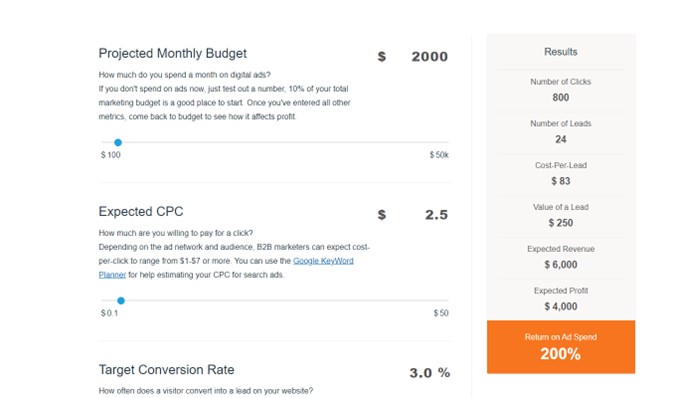
Task: Click the Projected Monthly Budget heading
Action: tap(173, 53)
